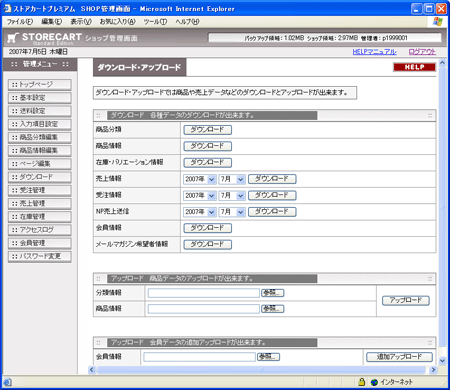The height and width of the screenshot is (390, 450).
Task: Open 商品情報編集 from the sidebar menu
Action: point(40,151)
